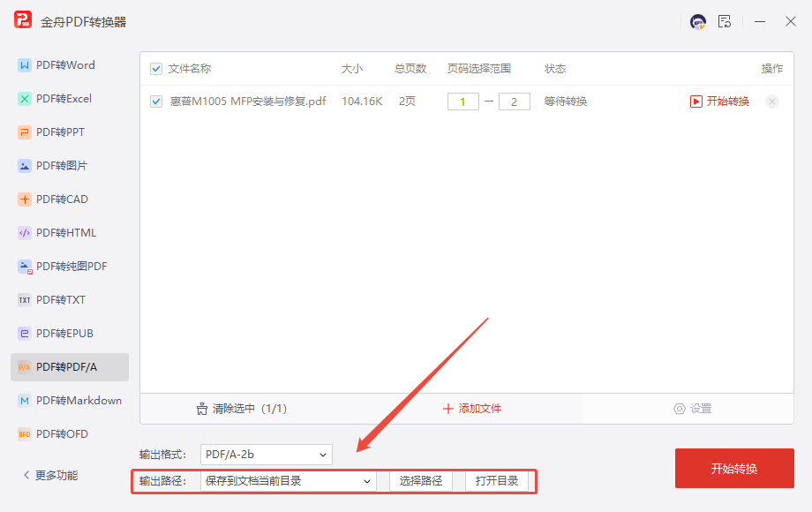This screenshot has height=512, width=812.
Task: Click the PDF转CAD icon in sidebar
Action: (25, 200)
